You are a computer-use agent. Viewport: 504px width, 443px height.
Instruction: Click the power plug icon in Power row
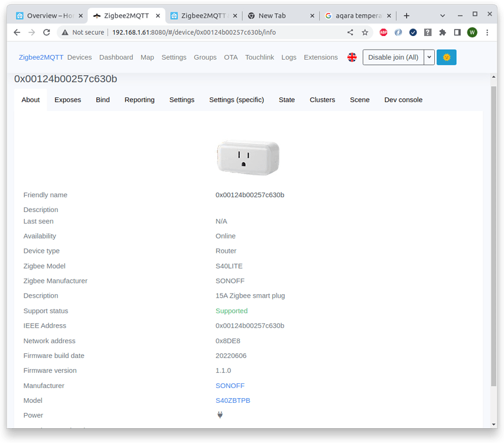coord(220,415)
